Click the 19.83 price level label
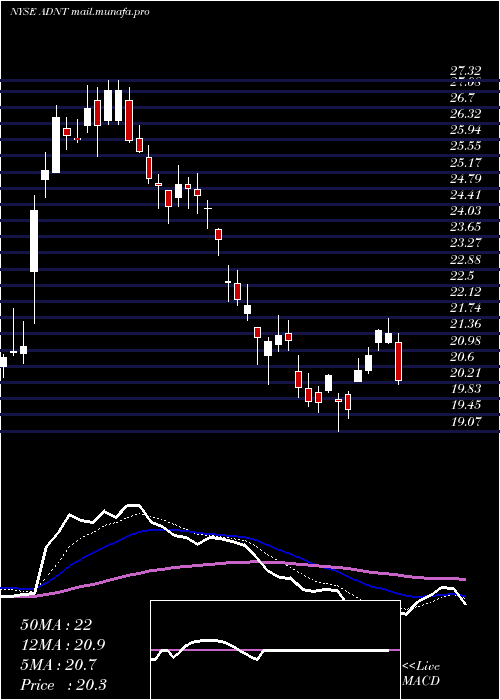The height and width of the screenshot is (700, 500). tap(465, 388)
